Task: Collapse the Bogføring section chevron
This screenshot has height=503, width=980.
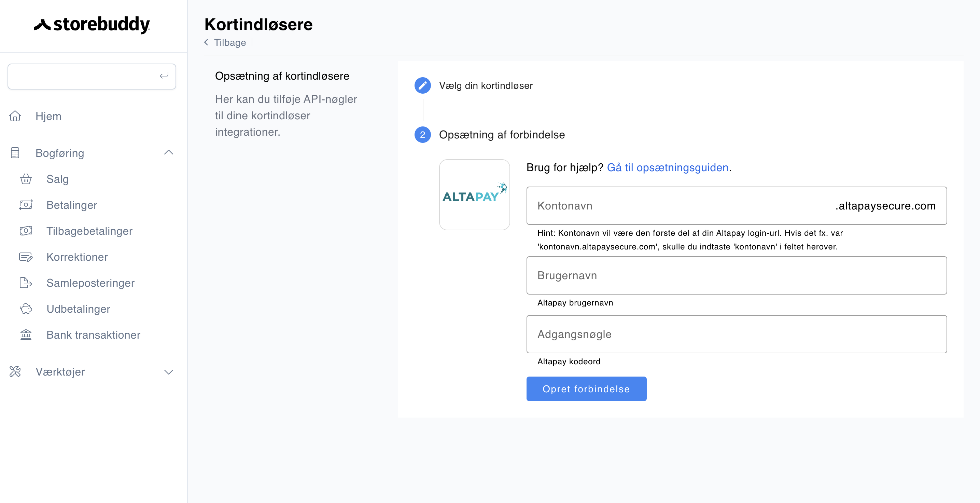Action: tap(169, 153)
